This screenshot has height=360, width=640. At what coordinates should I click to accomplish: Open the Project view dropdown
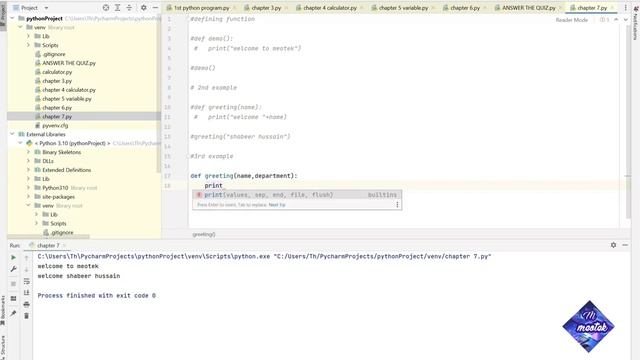click(x=31, y=8)
